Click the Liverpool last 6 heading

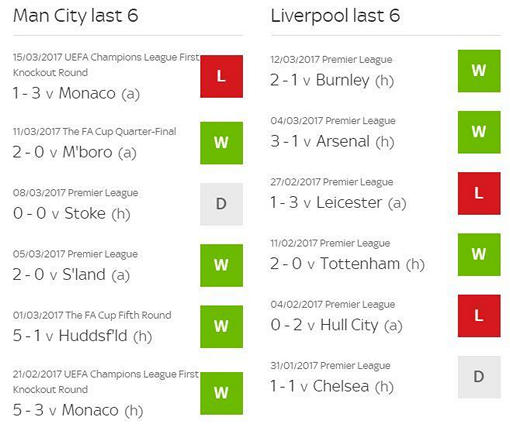click(335, 16)
